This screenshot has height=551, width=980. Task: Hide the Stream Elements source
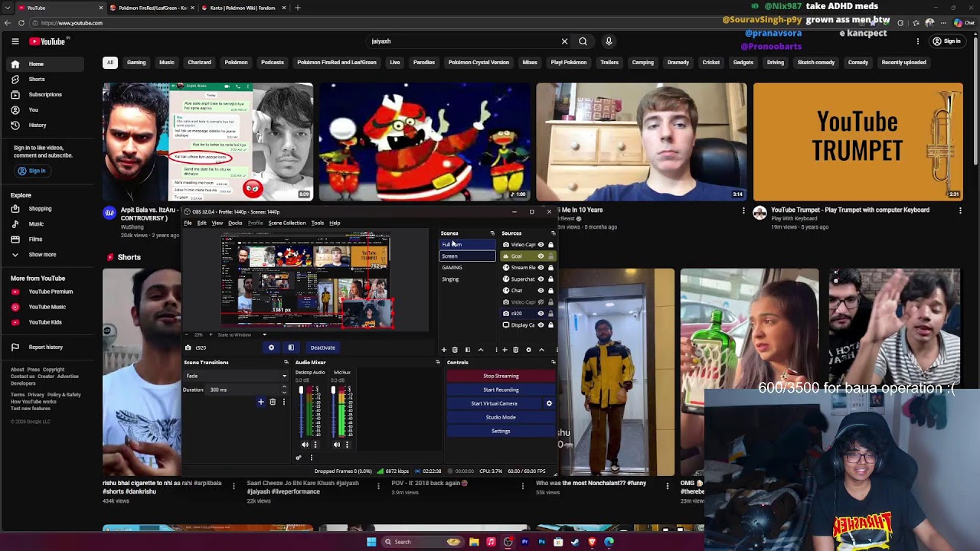click(541, 268)
